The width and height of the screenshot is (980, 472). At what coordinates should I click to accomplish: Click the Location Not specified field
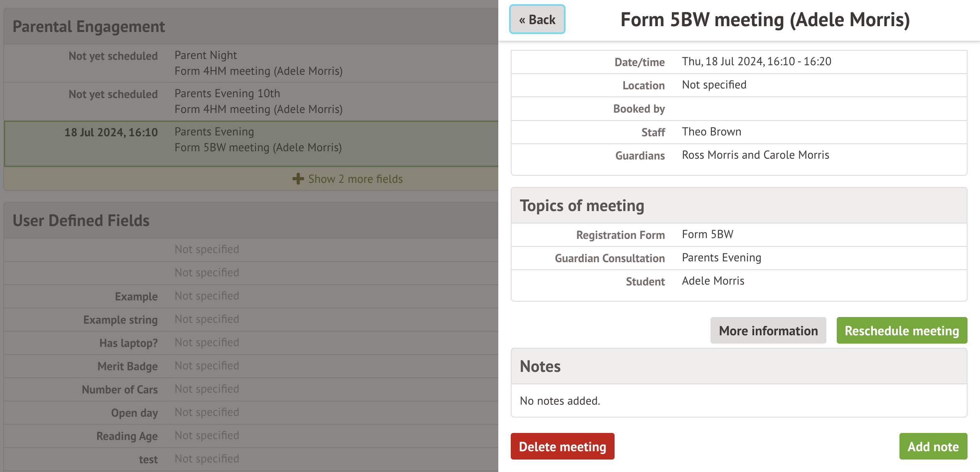[714, 85]
